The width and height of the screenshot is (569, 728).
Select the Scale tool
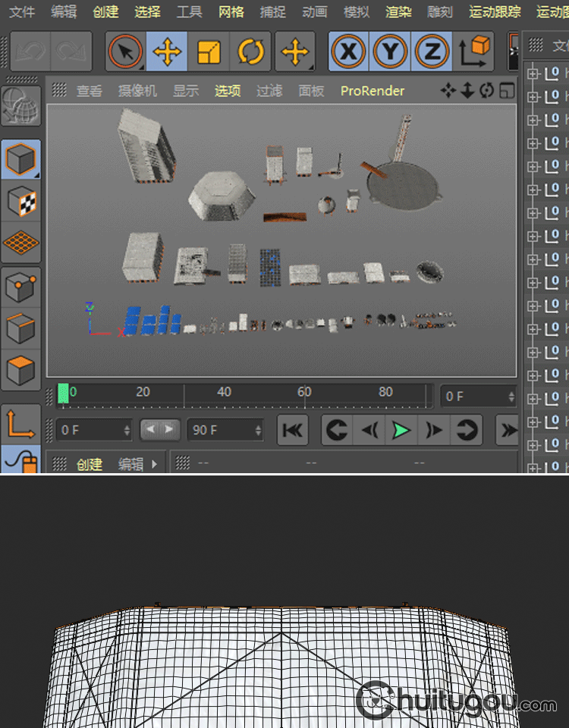click(209, 52)
